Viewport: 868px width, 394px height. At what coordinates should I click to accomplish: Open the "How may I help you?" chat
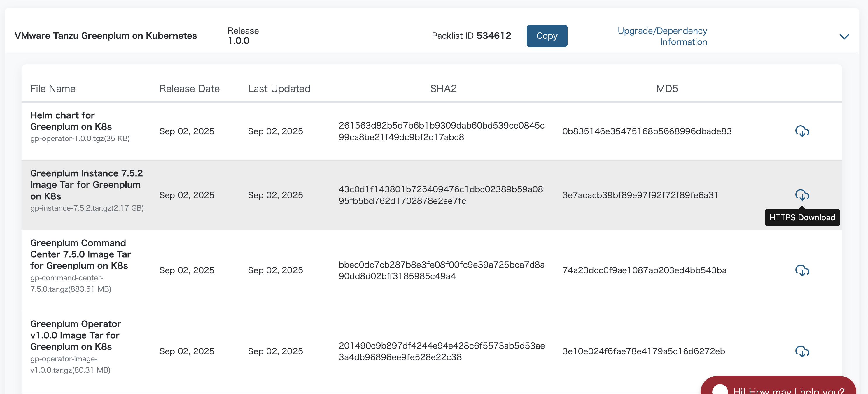(788, 390)
